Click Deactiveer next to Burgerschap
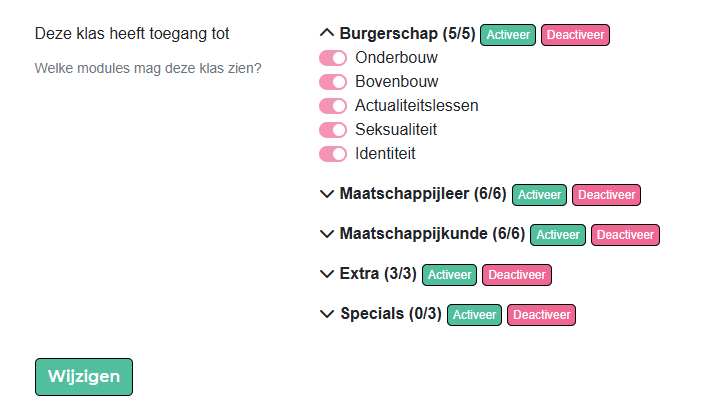Image resolution: width=714 pixels, height=405 pixels. pos(575,35)
